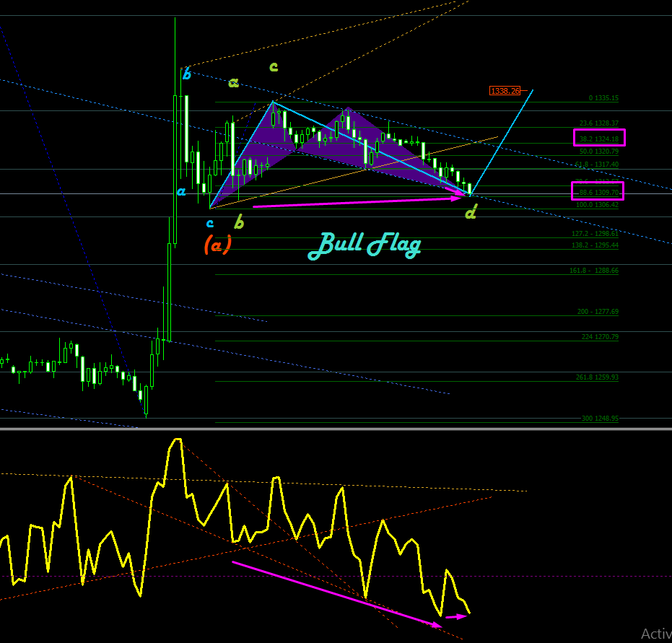Image resolution: width=672 pixels, height=643 pixels.
Task: Select the "300 1248.95" extension label
Action: pos(600,419)
